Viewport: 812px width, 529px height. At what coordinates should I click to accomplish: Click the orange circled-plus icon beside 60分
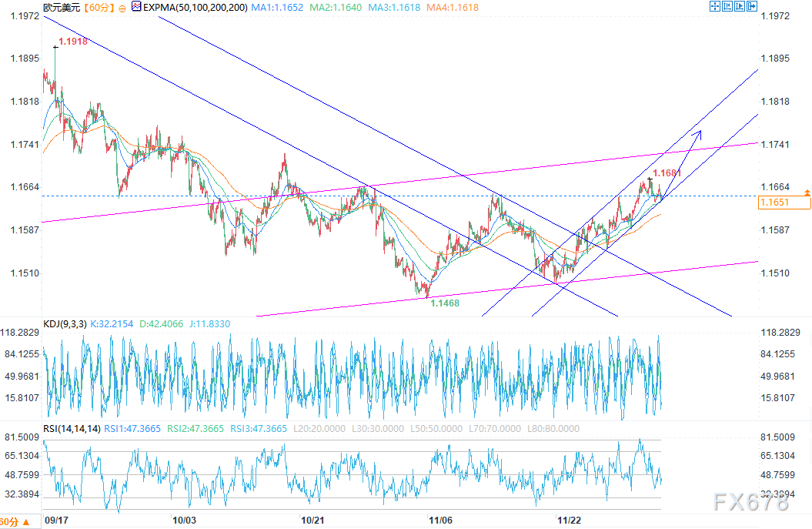[122, 8]
